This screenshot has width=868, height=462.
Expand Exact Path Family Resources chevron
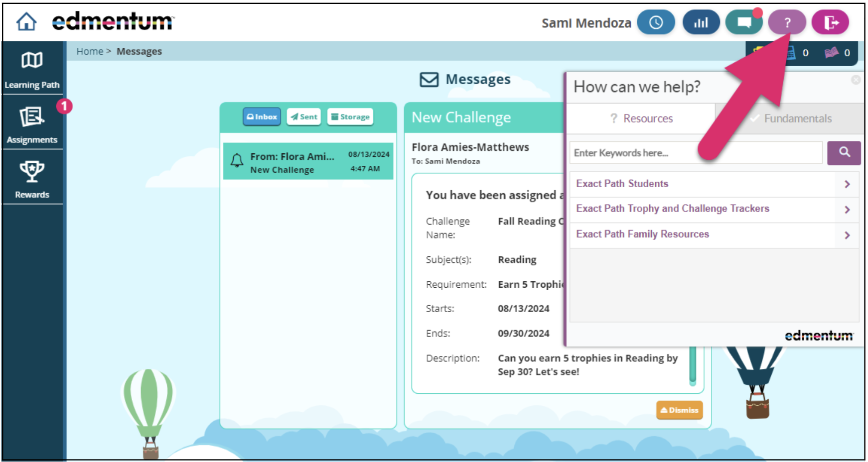tap(847, 235)
